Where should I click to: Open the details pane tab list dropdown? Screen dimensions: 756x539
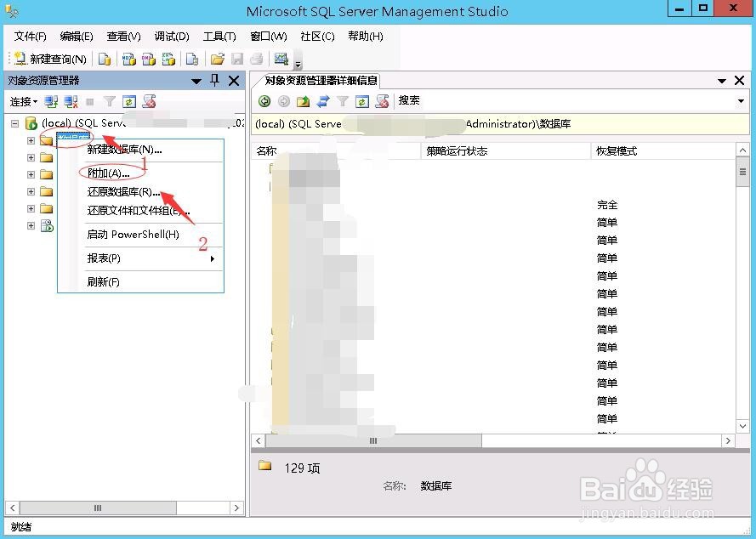click(x=722, y=81)
